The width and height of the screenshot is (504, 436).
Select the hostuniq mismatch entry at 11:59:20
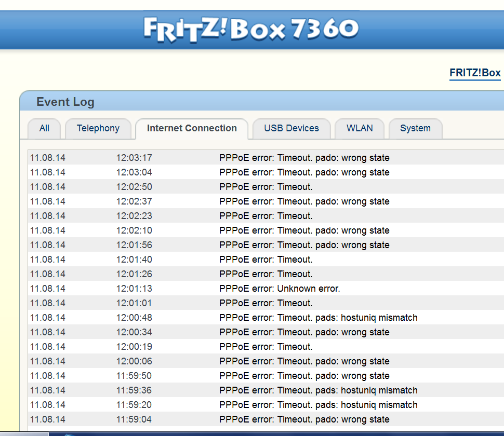318,405
